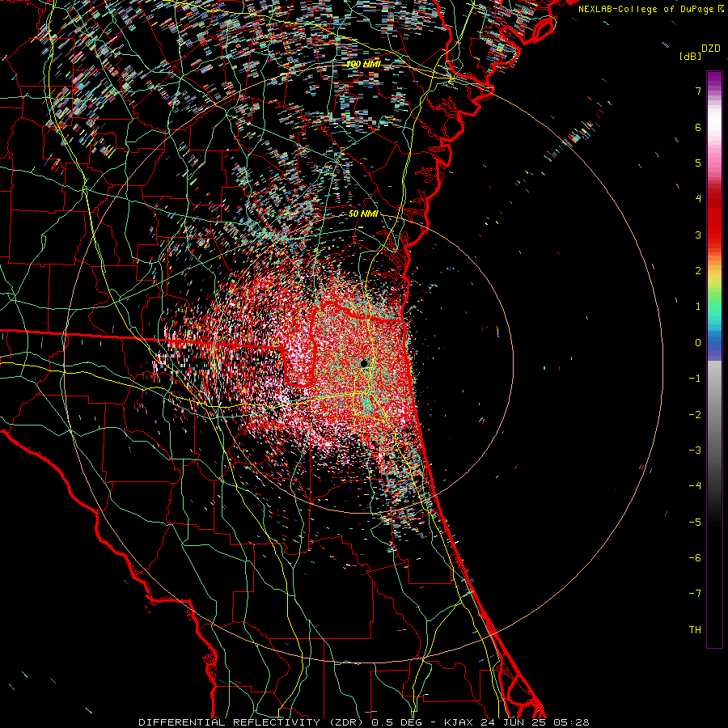This screenshot has height=728, width=728.
Task: Click the 4 value on color scale
Action: [x=698, y=199]
